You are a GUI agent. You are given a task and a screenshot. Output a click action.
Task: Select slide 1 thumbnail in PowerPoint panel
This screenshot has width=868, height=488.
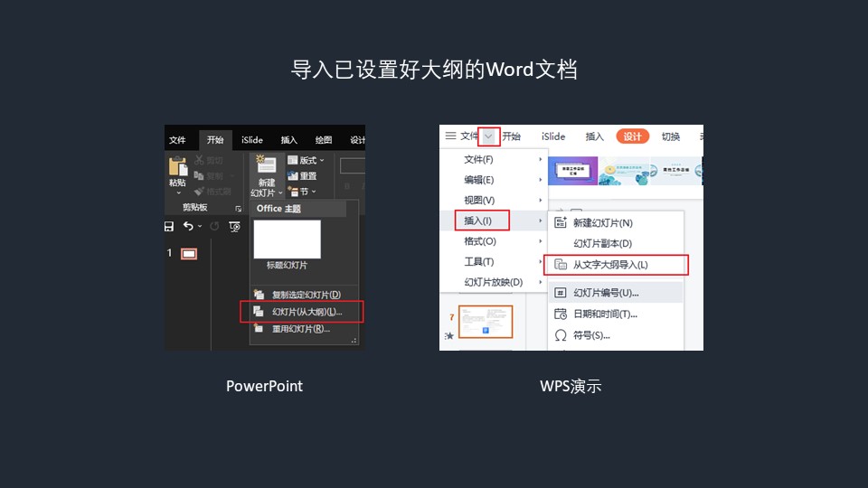click(x=189, y=253)
